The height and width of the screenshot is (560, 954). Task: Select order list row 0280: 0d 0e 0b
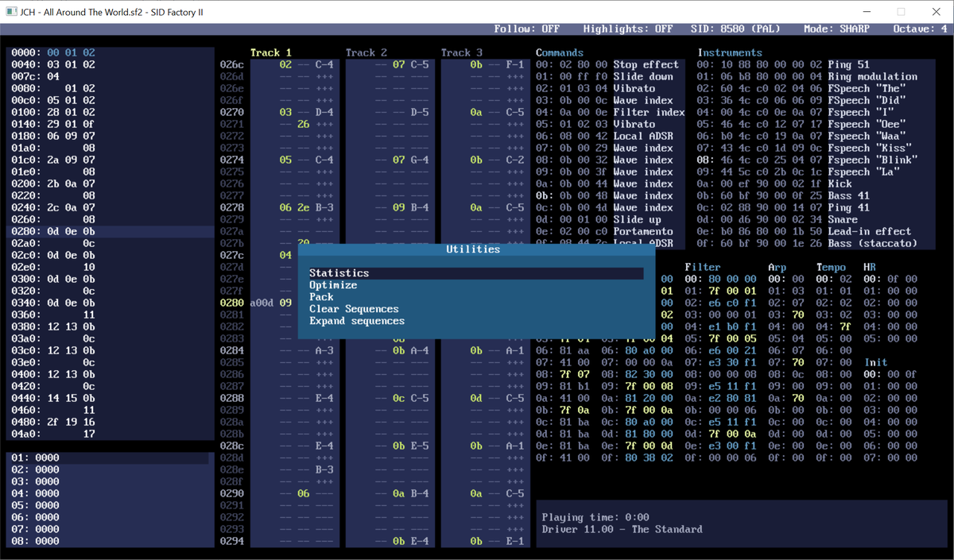pos(111,231)
